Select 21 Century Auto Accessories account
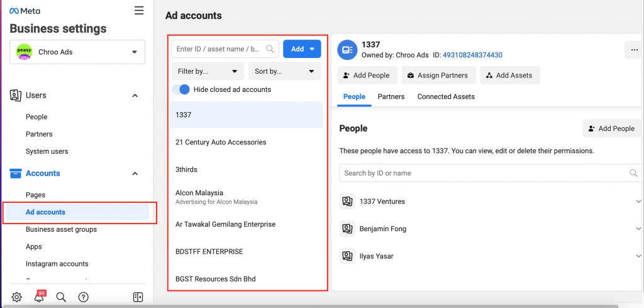The width and height of the screenshot is (644, 308). tap(247, 142)
